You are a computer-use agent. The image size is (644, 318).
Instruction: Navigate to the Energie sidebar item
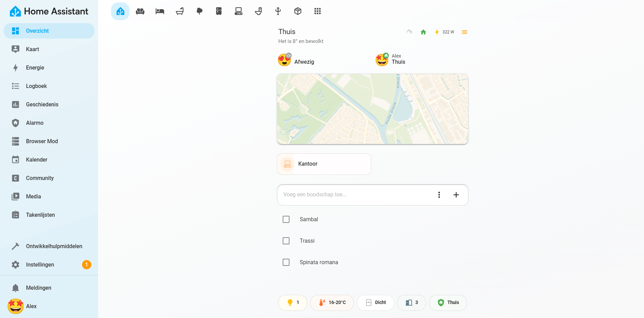(x=35, y=67)
